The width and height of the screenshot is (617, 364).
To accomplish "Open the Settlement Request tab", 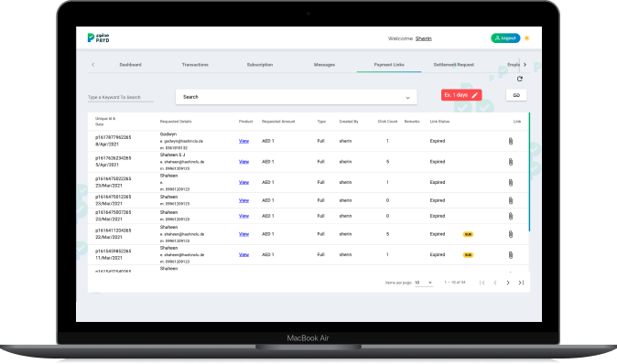I will tap(454, 64).
